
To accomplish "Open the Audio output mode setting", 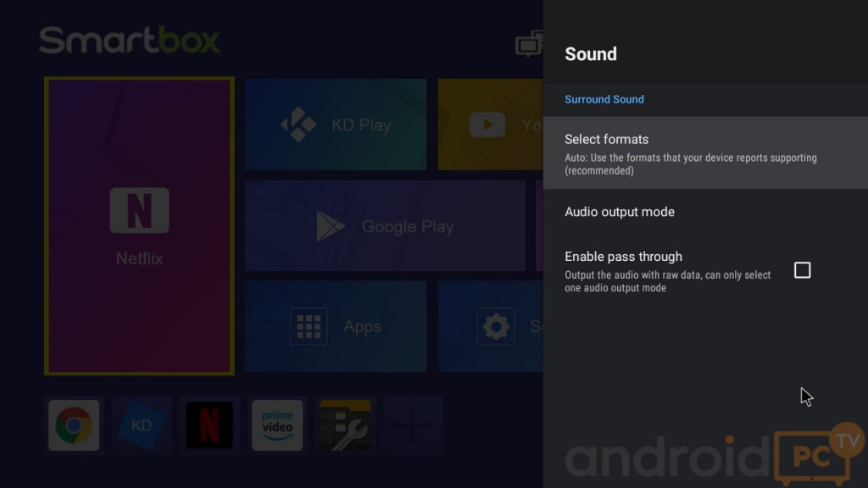I will pyautogui.click(x=620, y=212).
